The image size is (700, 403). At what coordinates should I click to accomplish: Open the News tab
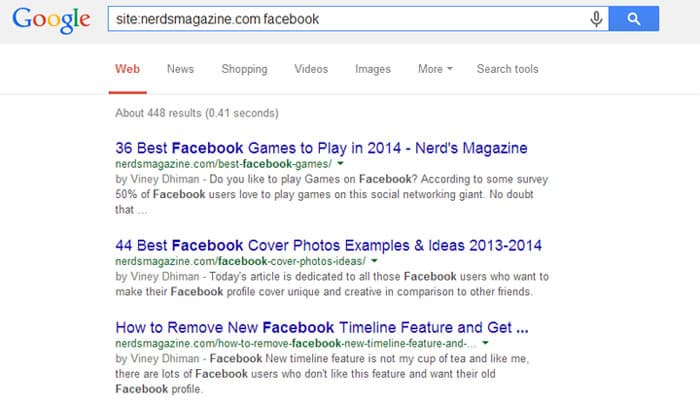(x=180, y=69)
